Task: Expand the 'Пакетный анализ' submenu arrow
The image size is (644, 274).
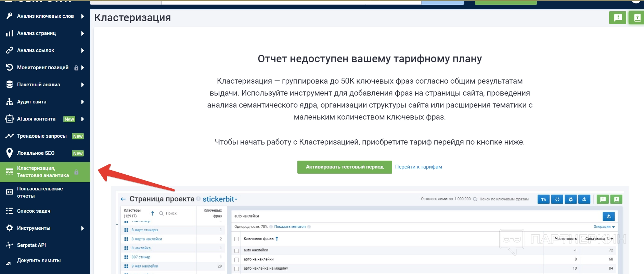Action: point(82,85)
